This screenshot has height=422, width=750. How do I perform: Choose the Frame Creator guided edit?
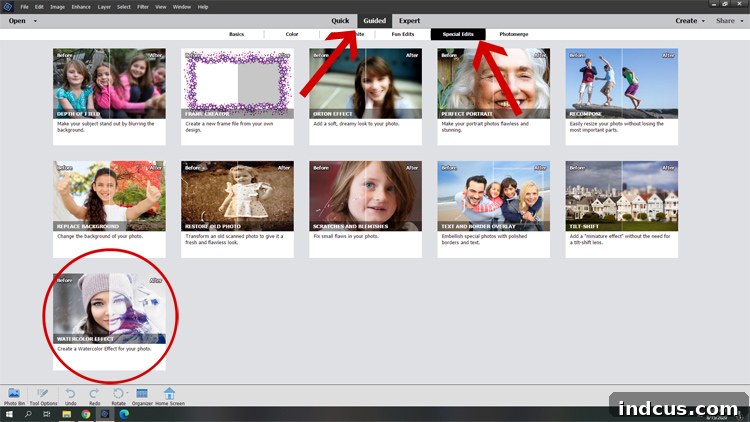(x=237, y=97)
